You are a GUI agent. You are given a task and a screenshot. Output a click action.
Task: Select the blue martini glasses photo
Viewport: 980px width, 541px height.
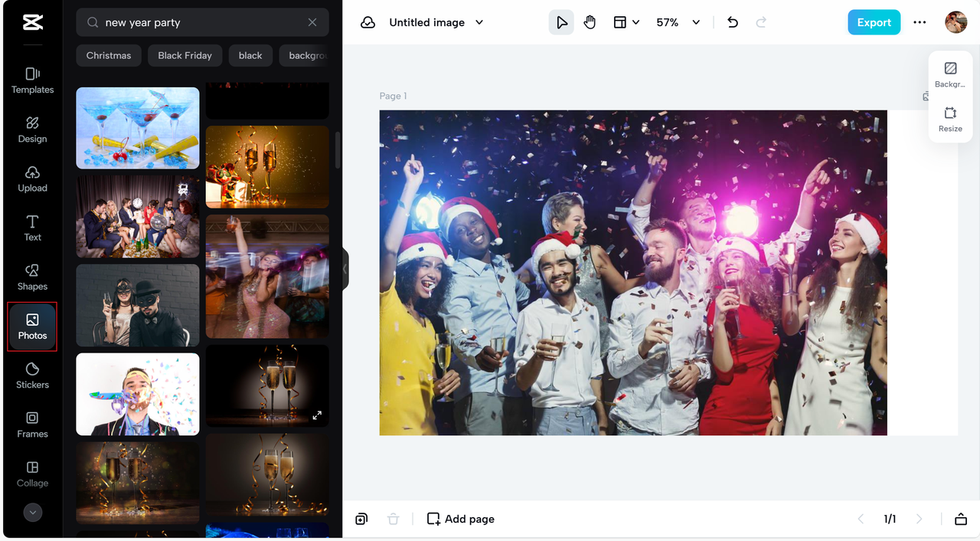coord(138,127)
